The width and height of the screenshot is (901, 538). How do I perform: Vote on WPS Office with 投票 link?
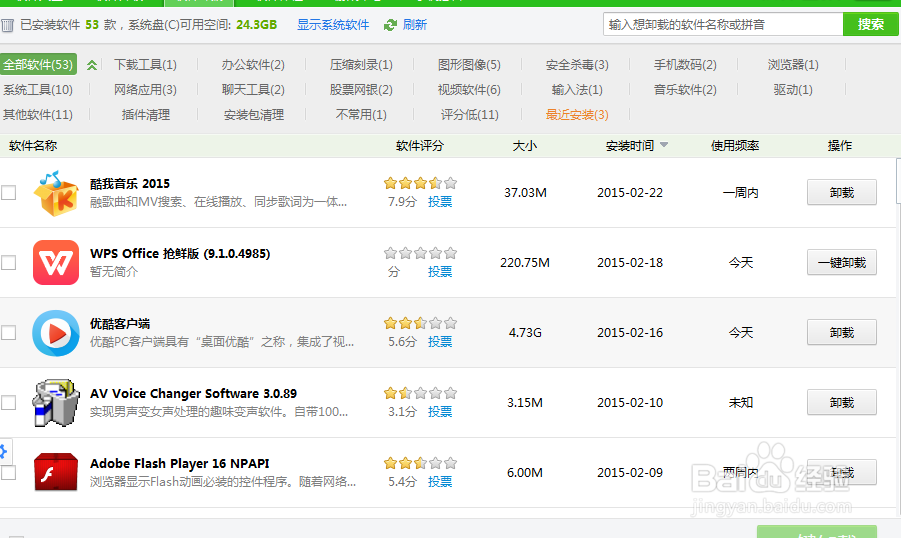[x=440, y=271]
